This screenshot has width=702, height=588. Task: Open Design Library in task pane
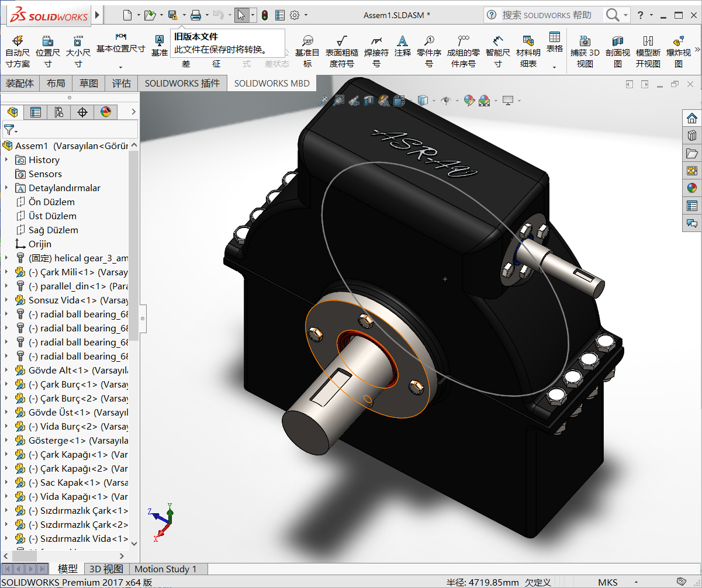tap(692, 136)
